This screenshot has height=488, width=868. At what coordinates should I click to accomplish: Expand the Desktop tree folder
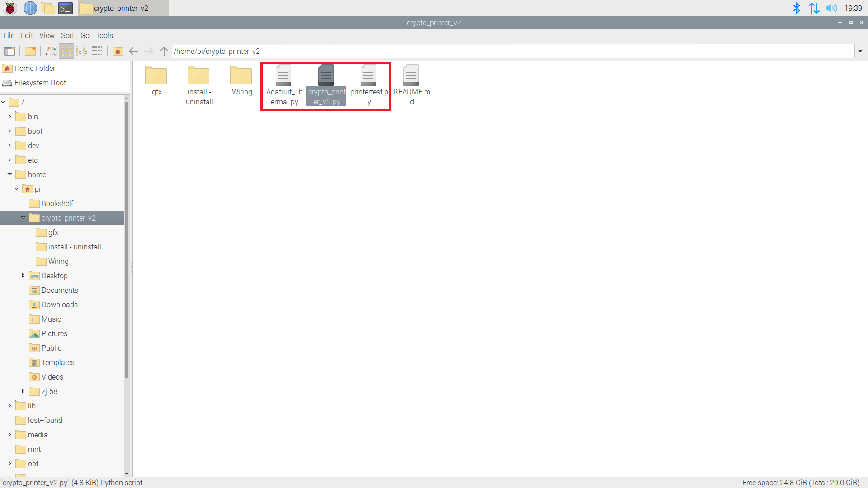[x=23, y=276]
